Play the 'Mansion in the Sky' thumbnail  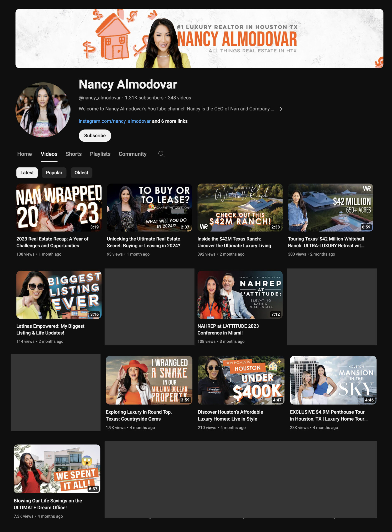pyautogui.click(x=333, y=380)
